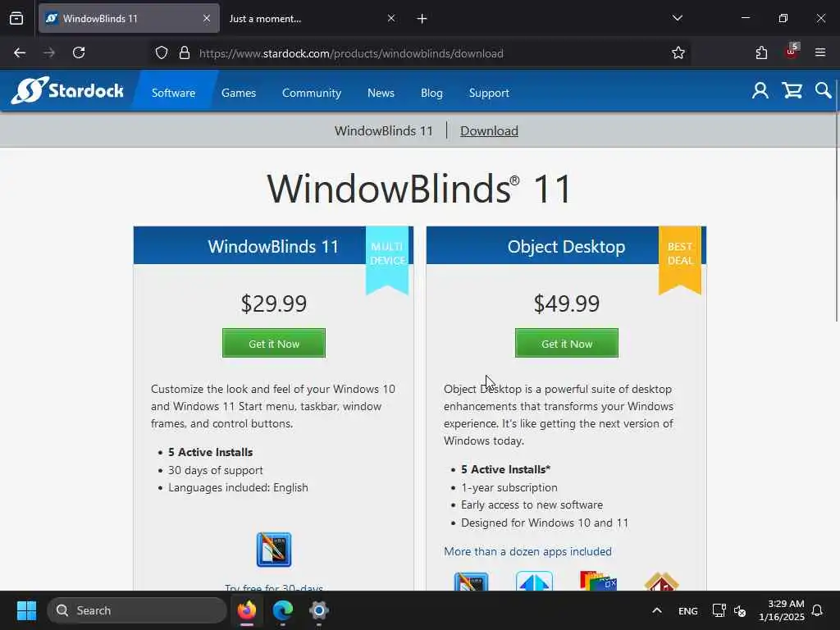Switch to the WindowBlinds 11 tab
Image resolution: width=840 pixels, height=630 pixels.
129,18
